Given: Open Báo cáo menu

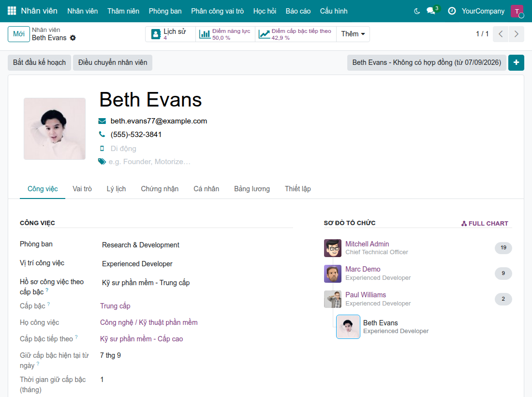Looking at the screenshot, I should point(298,11).
